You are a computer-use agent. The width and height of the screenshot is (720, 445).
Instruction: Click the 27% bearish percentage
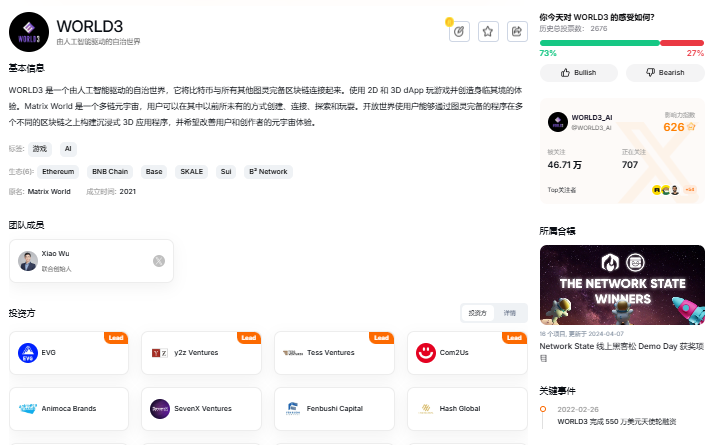point(695,53)
